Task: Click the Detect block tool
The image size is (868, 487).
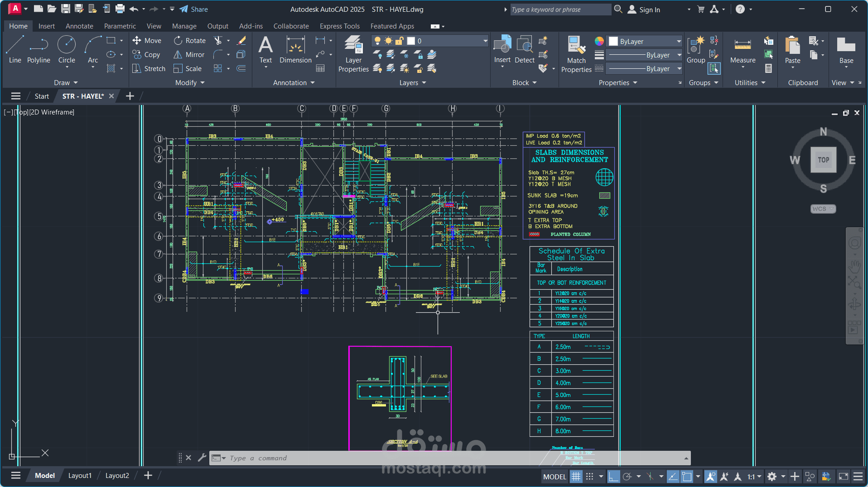Action: 525,50
